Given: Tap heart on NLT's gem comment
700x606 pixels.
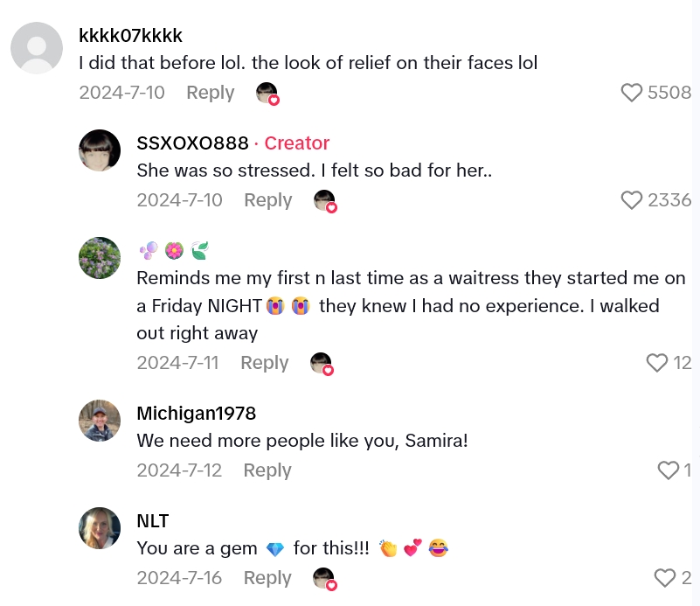Looking at the screenshot, I should [665, 578].
